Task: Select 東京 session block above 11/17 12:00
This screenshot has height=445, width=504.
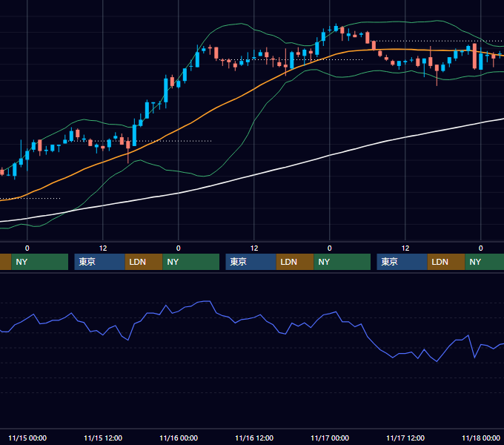Action: pos(402,262)
